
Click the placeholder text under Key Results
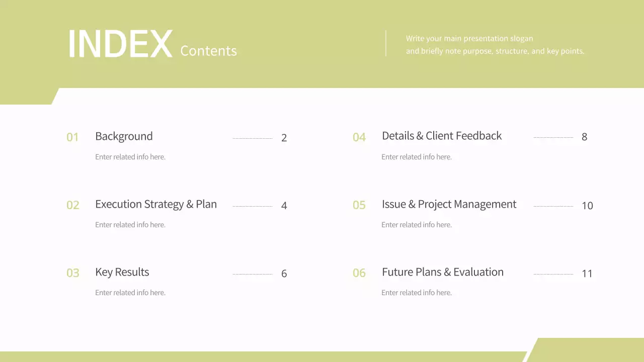pos(130,293)
